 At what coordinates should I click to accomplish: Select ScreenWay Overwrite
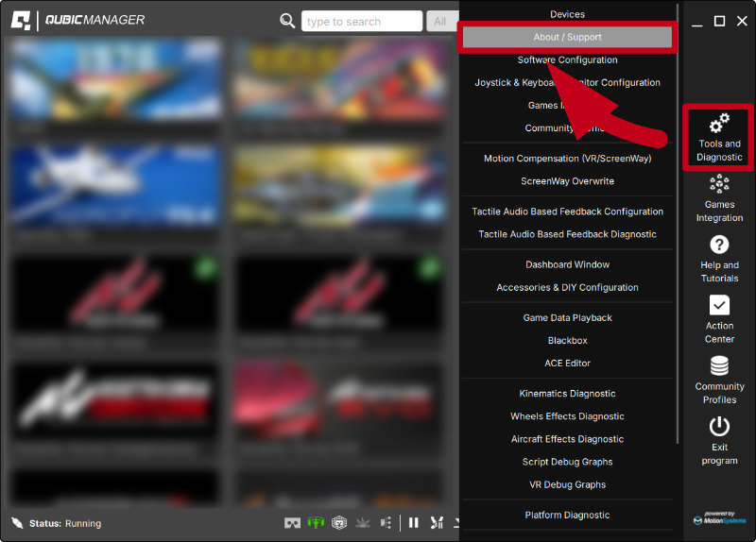(567, 181)
